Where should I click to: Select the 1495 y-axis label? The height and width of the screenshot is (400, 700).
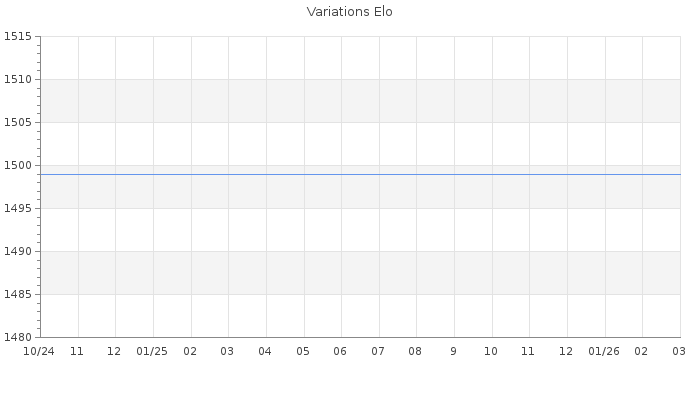pyautogui.click(x=18, y=209)
